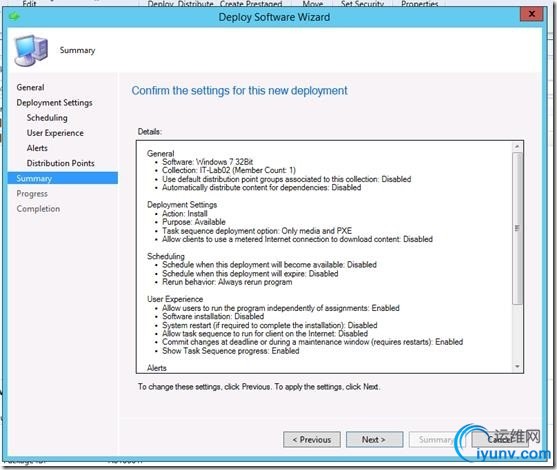557x470 pixels.
Task: Click 'Software installation: Disabled' line
Action: (213, 317)
